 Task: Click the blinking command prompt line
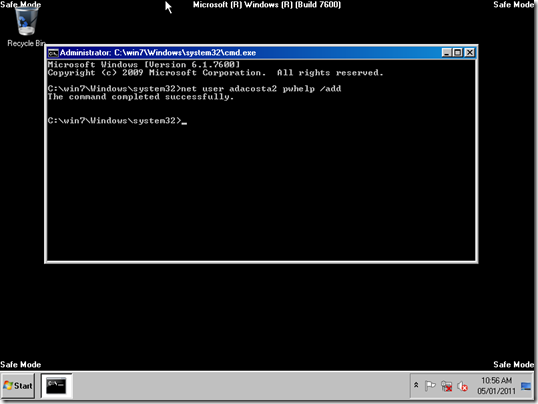[117, 120]
